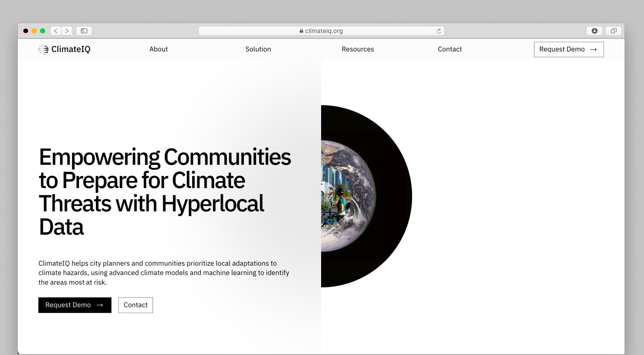Select Resources in the top navigation

coord(357,49)
